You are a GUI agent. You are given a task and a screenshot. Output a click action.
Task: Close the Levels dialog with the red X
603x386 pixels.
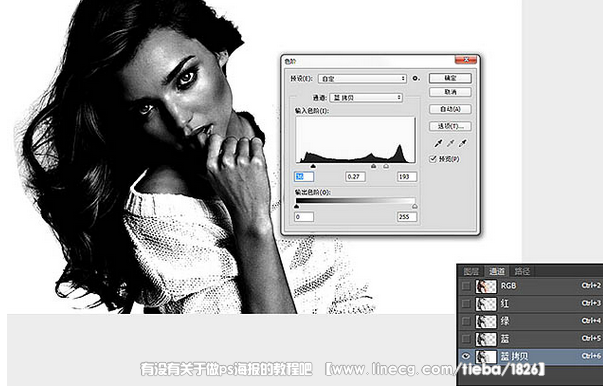pyautogui.click(x=466, y=60)
